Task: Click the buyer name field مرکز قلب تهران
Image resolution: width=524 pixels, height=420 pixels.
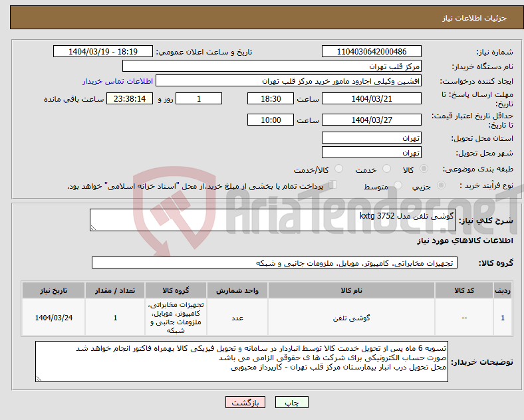Action: (x=272, y=66)
